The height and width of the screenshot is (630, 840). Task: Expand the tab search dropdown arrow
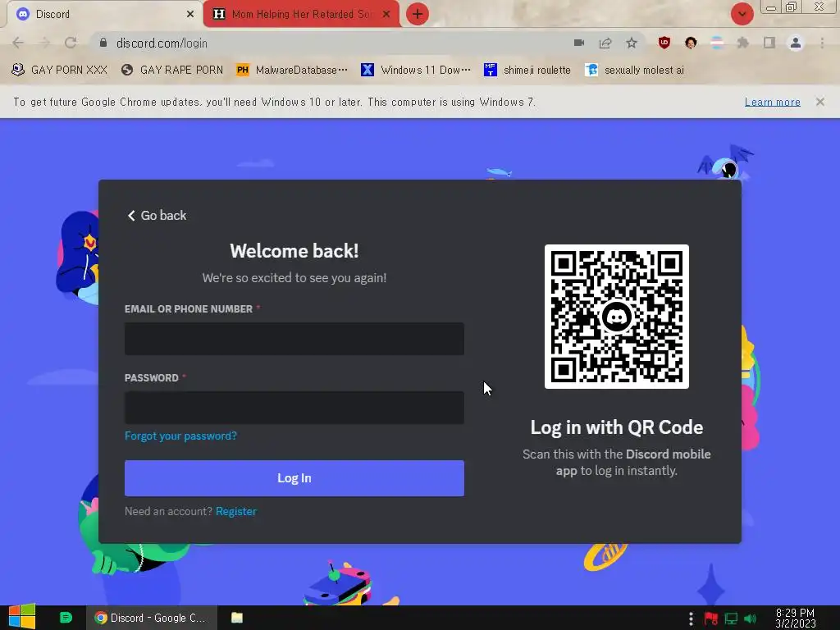click(x=742, y=14)
